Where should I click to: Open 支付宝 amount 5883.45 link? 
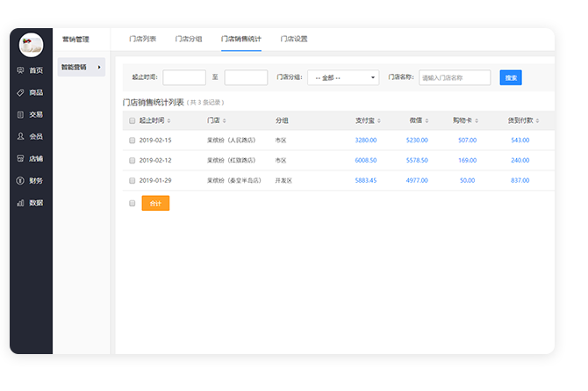(x=366, y=181)
